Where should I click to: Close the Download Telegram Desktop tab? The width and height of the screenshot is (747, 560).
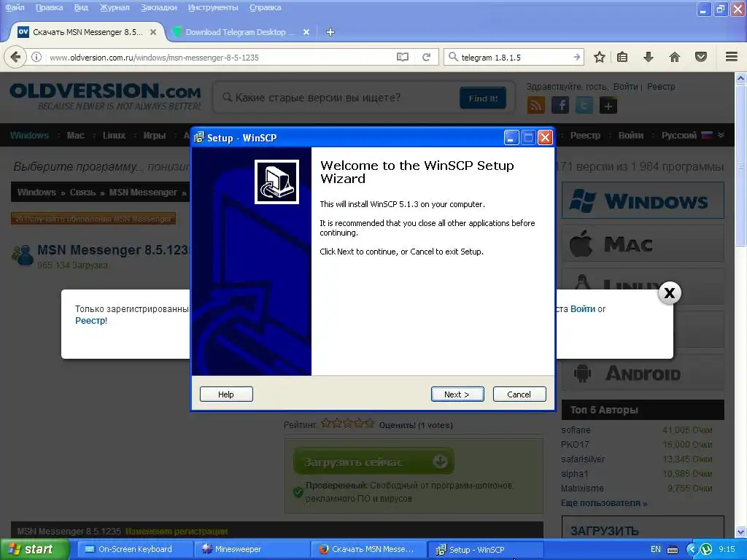(x=306, y=32)
